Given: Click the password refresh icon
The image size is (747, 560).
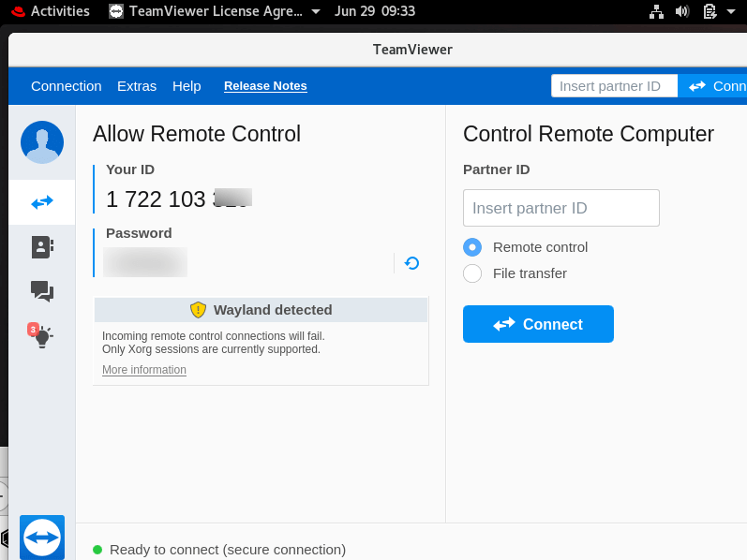Looking at the screenshot, I should tap(411, 263).
